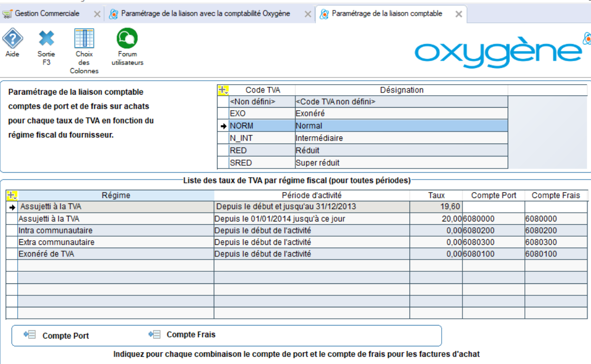Click the Compte Port column header
This screenshot has width=591, height=364.
tap(493, 195)
